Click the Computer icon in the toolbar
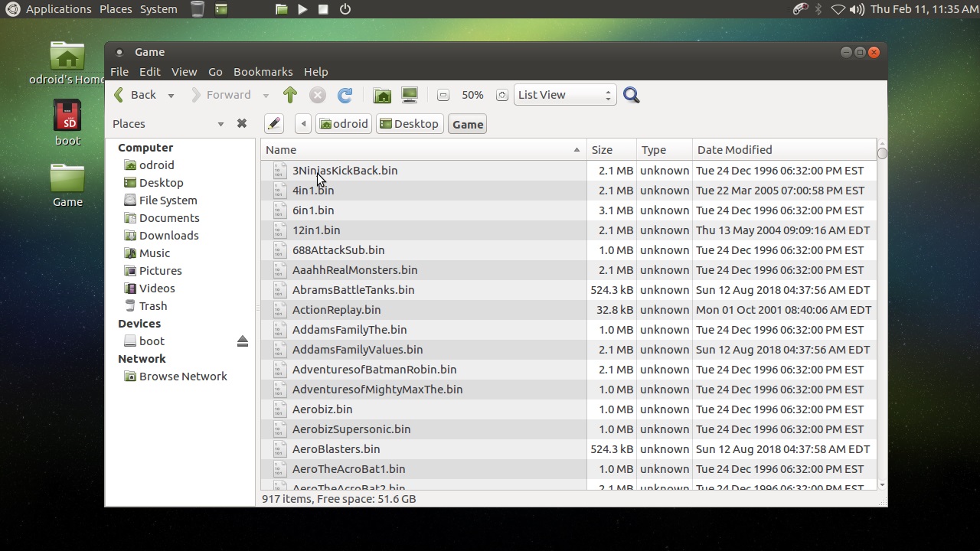The width and height of the screenshot is (980, 551). click(410, 95)
